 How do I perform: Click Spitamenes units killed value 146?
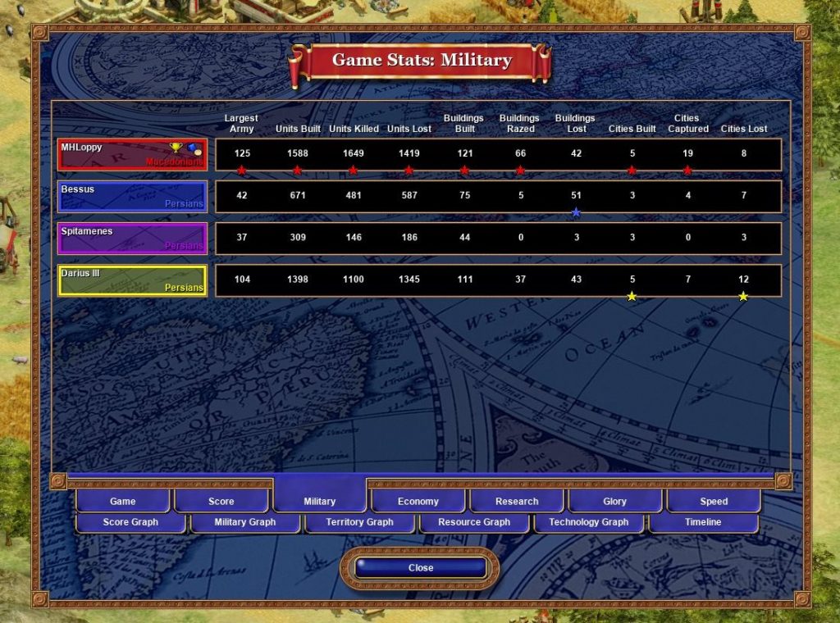coord(353,237)
